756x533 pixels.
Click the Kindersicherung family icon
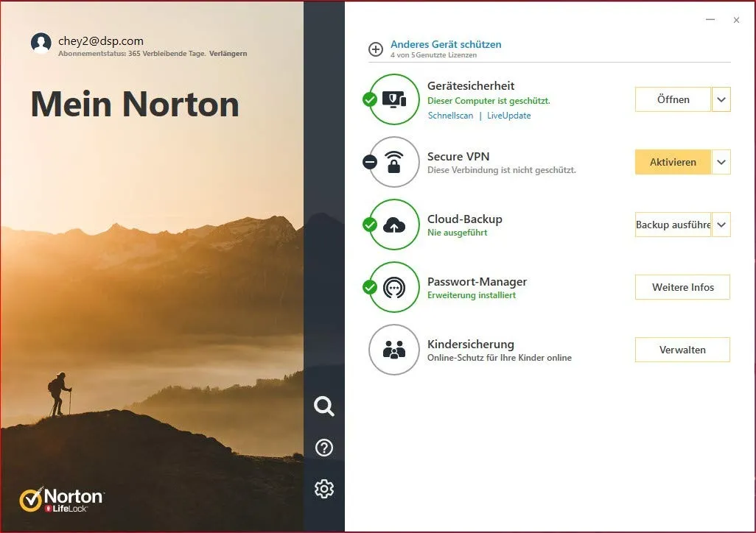(394, 350)
